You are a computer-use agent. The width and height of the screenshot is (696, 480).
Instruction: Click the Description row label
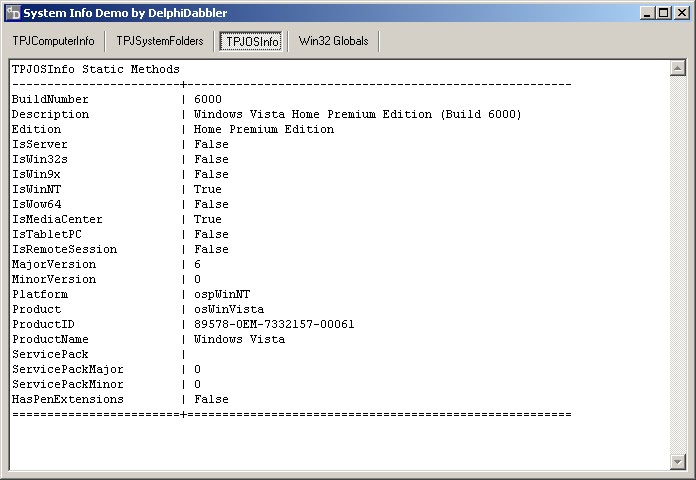pyautogui.click(x=50, y=114)
